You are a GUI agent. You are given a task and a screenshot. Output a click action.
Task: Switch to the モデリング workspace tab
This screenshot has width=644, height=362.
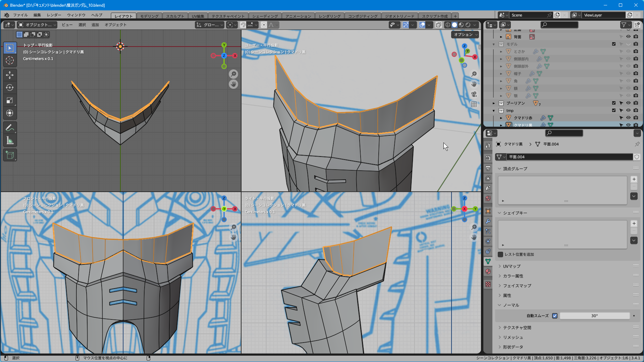[149, 16]
